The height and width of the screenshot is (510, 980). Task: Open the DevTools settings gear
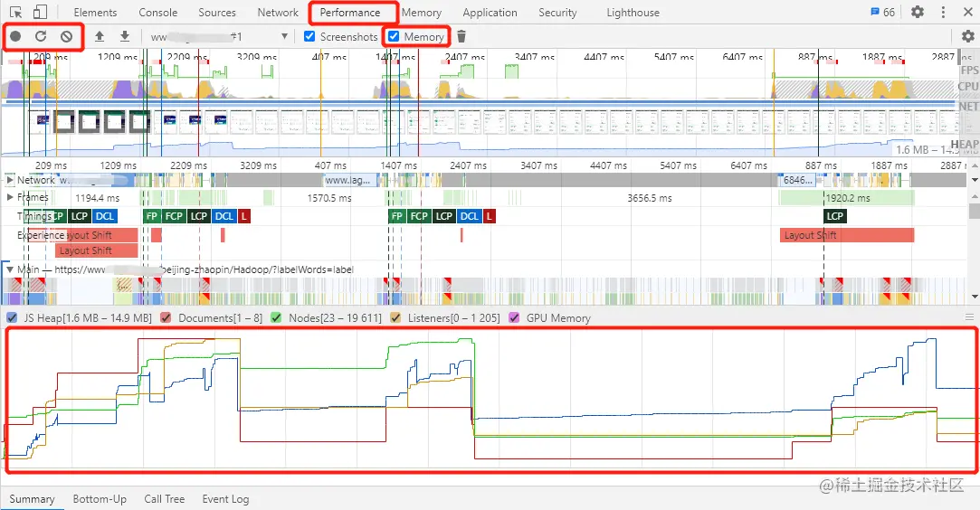coord(918,12)
